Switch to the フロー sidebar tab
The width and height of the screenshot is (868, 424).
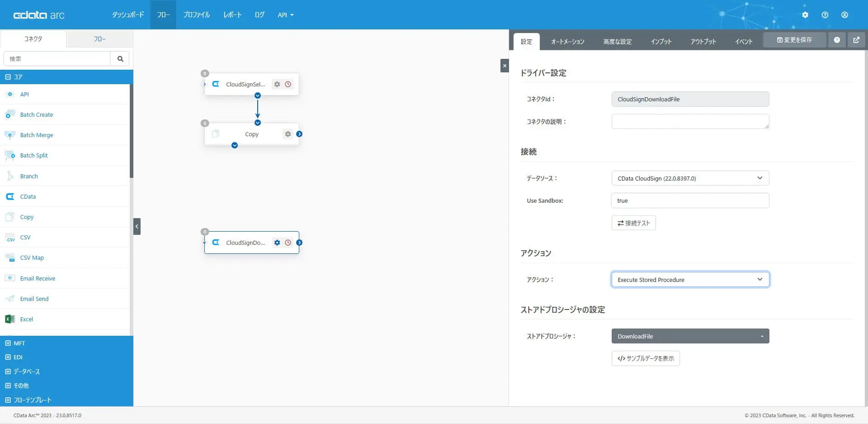[99, 39]
